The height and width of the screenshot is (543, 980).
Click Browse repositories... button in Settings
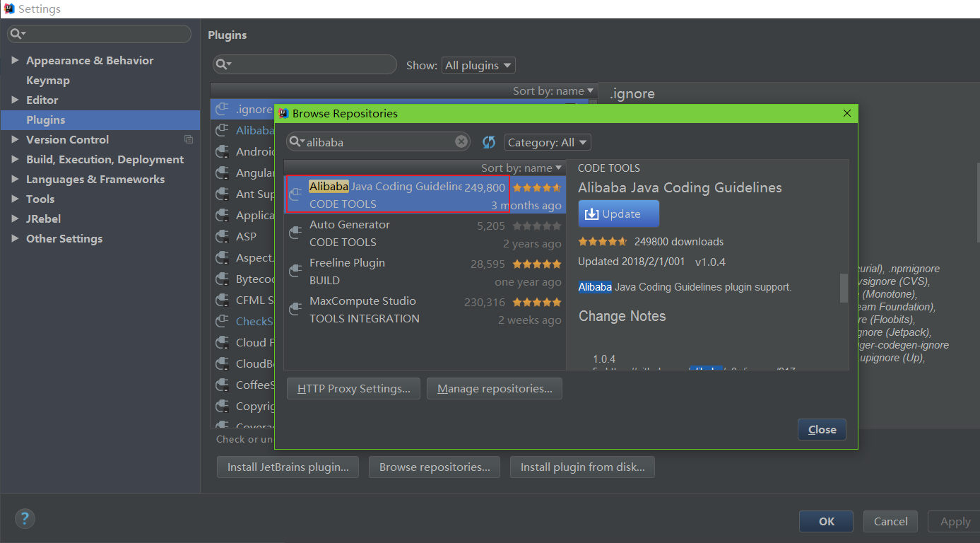(435, 467)
